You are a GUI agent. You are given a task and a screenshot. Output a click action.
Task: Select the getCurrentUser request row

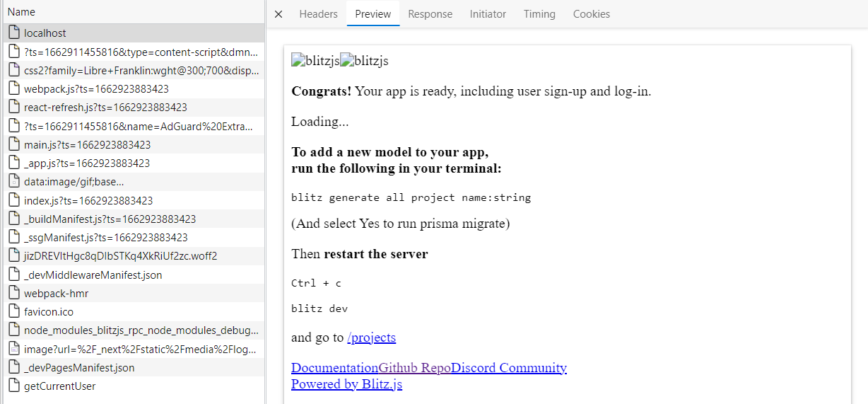click(134, 386)
